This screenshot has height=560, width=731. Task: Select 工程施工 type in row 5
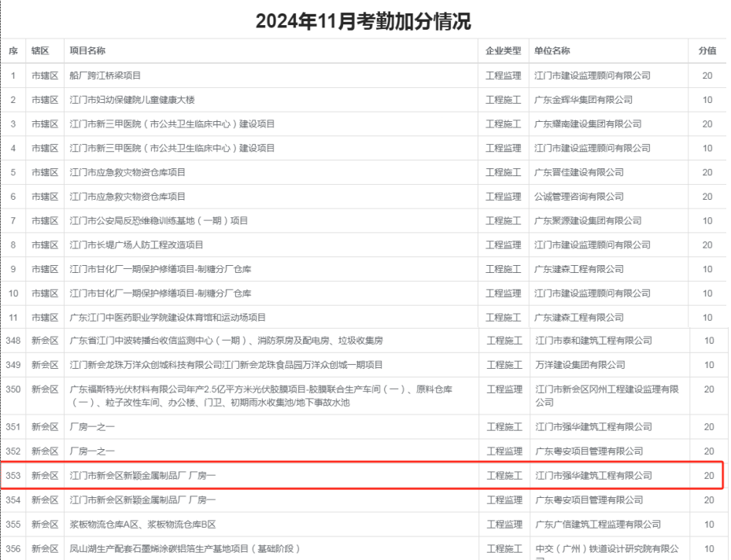[x=503, y=172]
